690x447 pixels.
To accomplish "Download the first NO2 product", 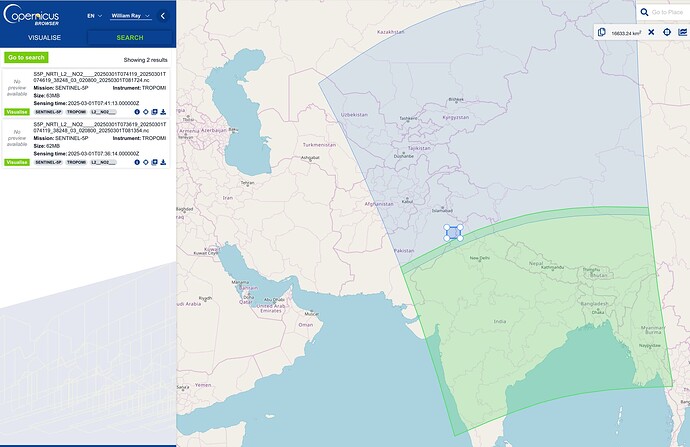I will pos(163,112).
